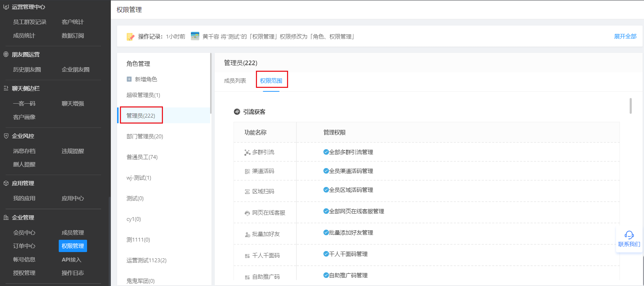Select the 超级管理员(1) role
This screenshot has width=644, height=286.
coord(143,95)
